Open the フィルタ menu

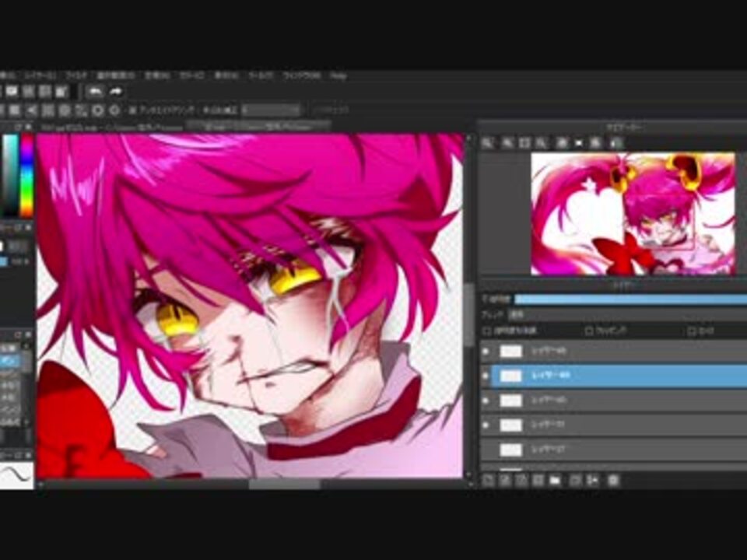(76, 75)
